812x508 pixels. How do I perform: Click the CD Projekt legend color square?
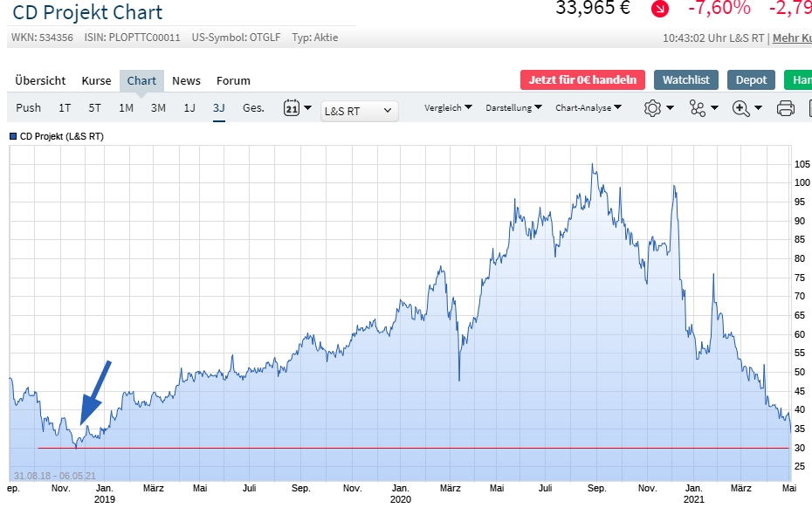pos(13,136)
